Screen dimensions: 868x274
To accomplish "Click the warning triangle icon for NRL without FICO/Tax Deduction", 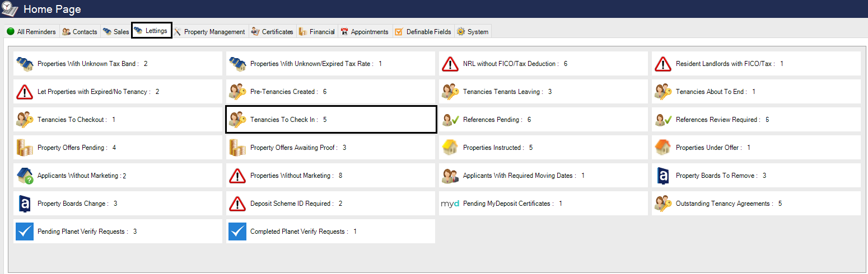I will click(450, 64).
